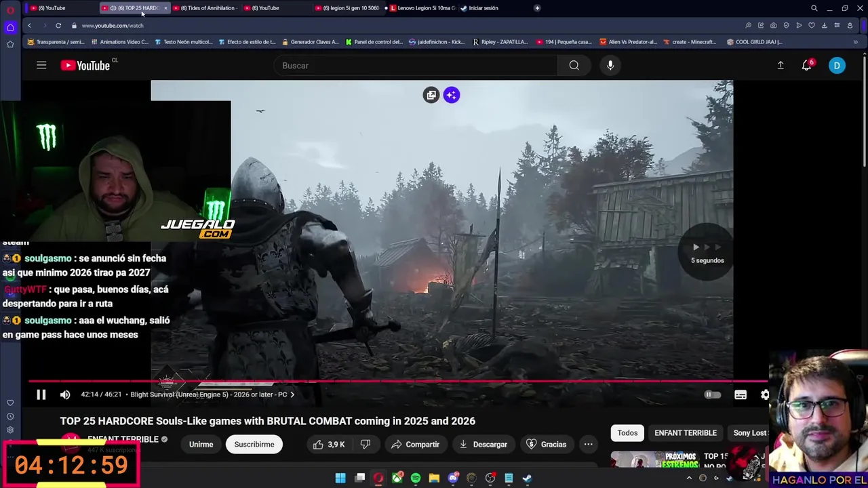Open the Create upload icon

781,65
